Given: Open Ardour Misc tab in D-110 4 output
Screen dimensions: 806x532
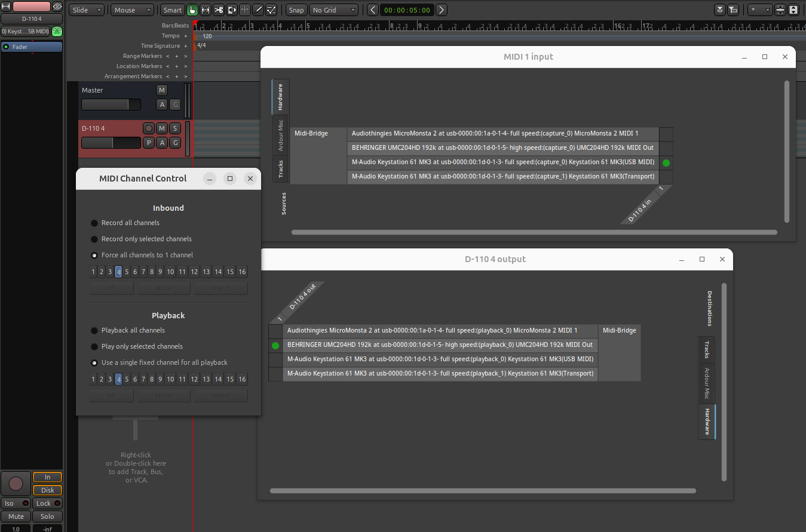Looking at the screenshot, I should pyautogui.click(x=706, y=383).
